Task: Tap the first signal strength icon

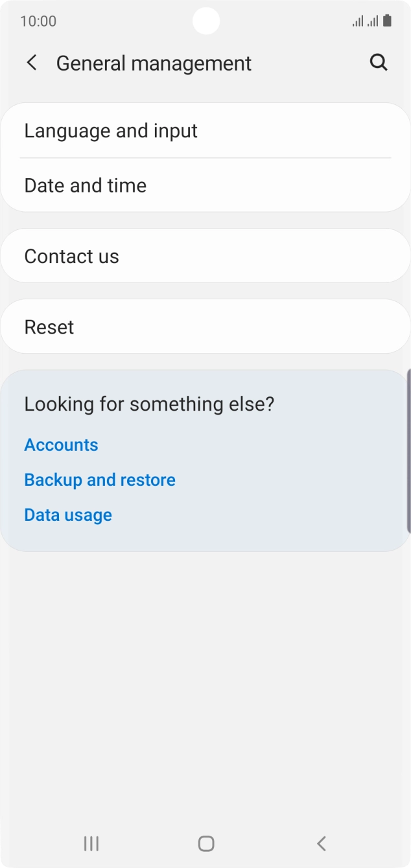Action: coord(358,21)
